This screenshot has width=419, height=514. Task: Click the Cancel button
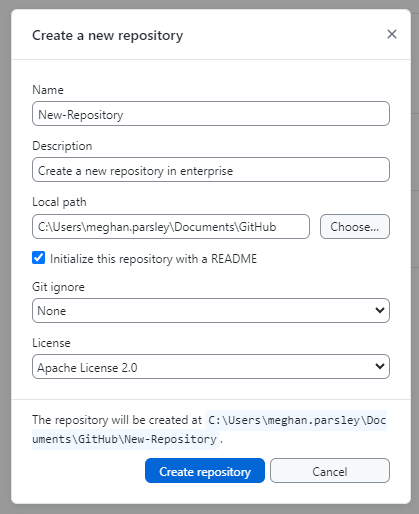pyautogui.click(x=330, y=470)
